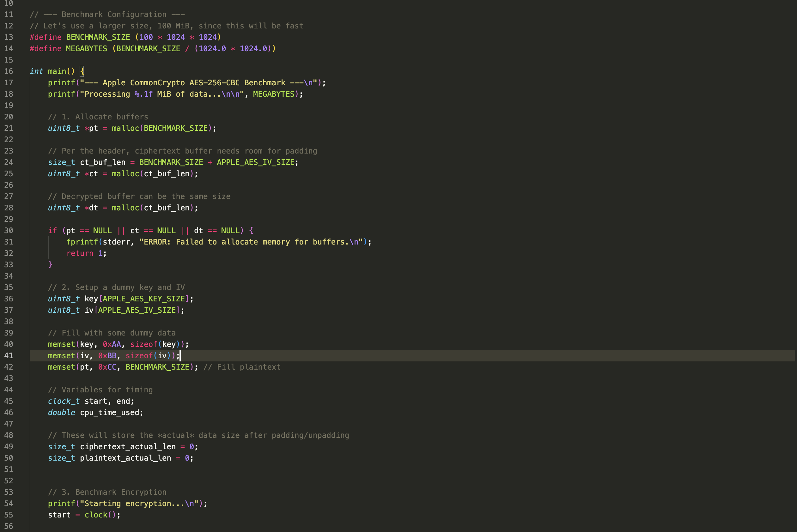Click the 'return 1;' statement
The image size is (797, 532).
86,253
